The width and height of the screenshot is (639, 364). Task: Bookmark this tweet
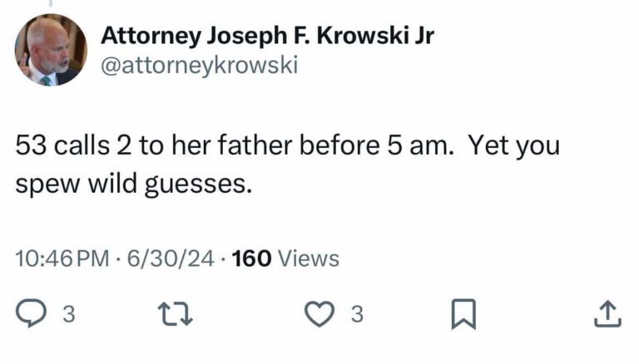pyautogui.click(x=462, y=314)
